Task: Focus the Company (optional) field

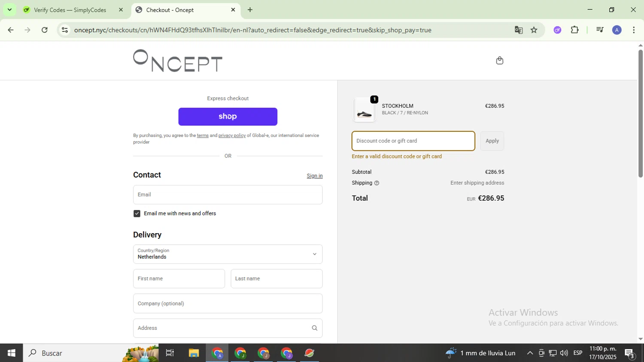Action: pos(228,304)
